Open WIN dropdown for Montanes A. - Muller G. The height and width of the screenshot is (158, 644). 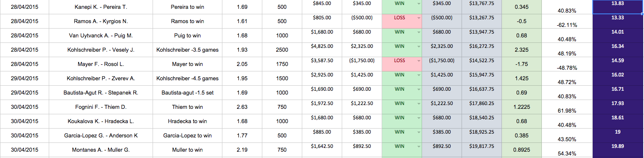418,147
